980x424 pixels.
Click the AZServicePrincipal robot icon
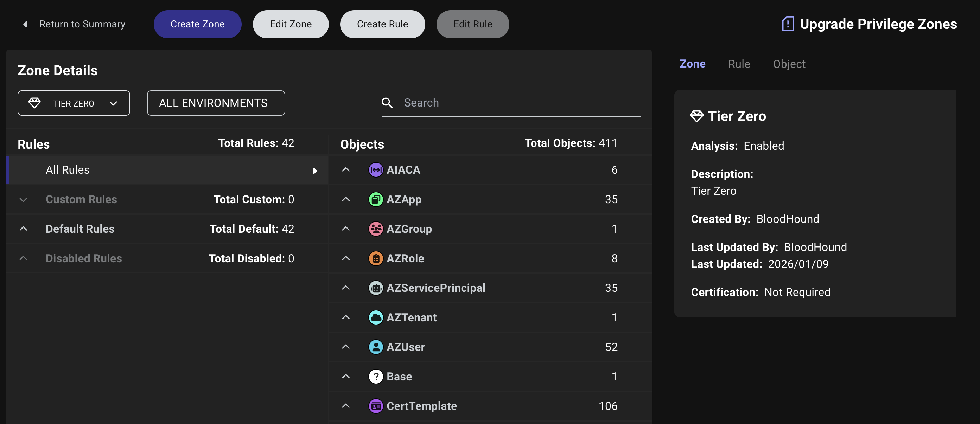point(375,288)
